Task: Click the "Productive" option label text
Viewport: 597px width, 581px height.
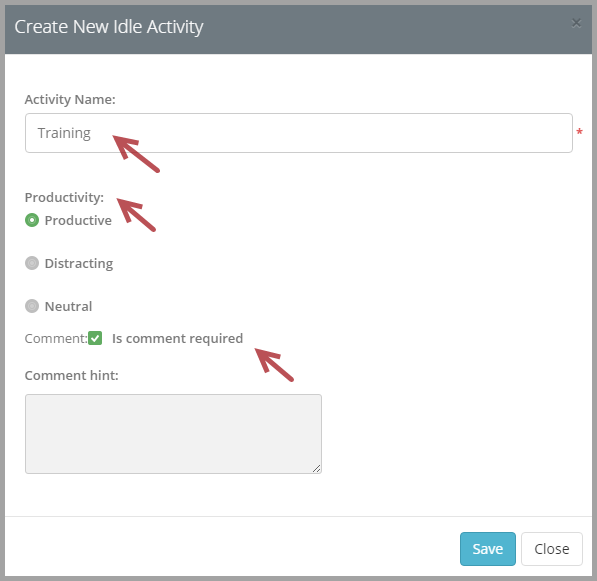Action: coord(78,220)
